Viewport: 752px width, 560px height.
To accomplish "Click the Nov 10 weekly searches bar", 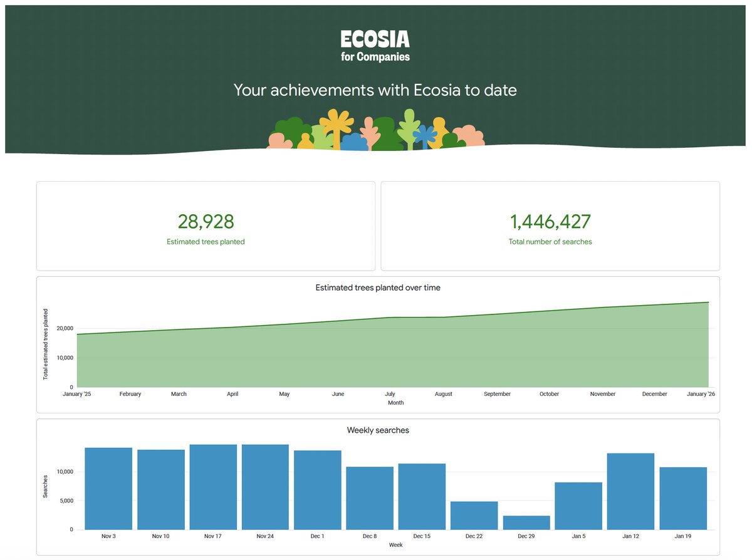I will coord(161,490).
